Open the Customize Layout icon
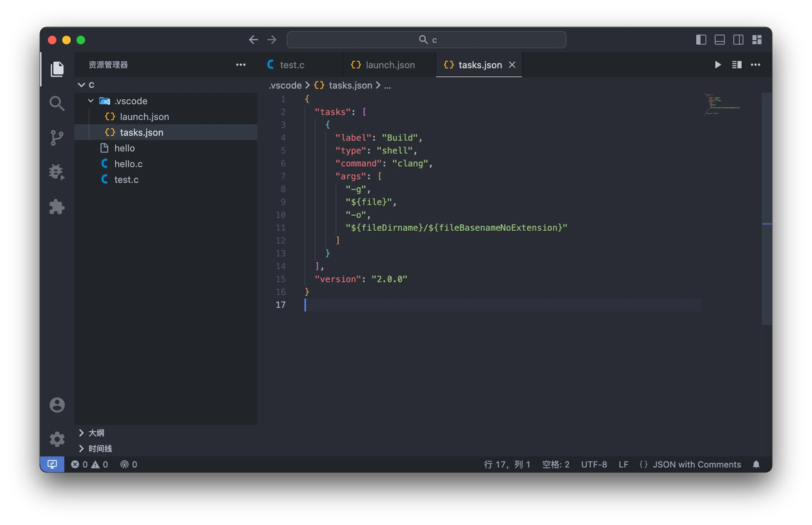Viewport: 812px width, 525px height. [757, 39]
